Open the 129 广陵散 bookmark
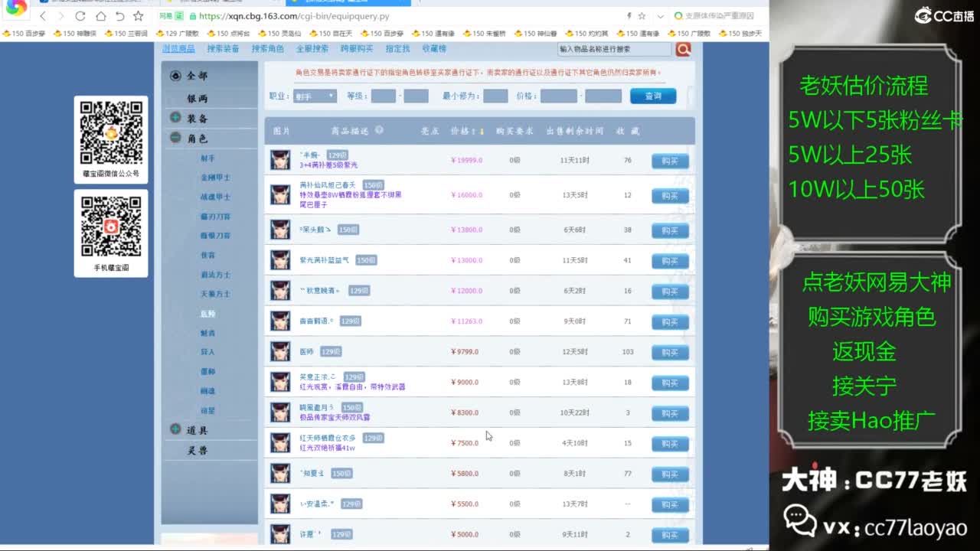980x551 pixels. coord(177,34)
